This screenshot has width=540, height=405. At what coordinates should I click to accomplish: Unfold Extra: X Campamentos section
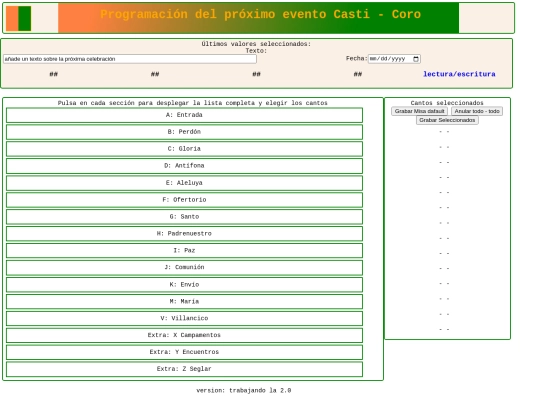pos(184,335)
